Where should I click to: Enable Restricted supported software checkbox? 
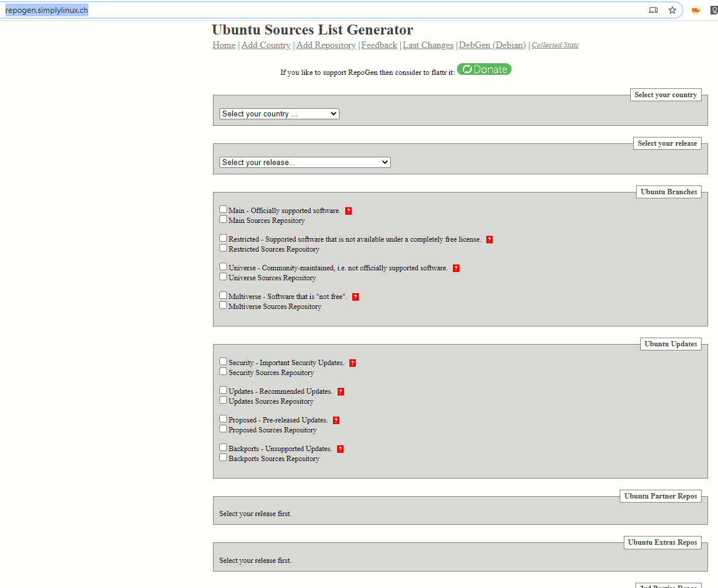[224, 238]
